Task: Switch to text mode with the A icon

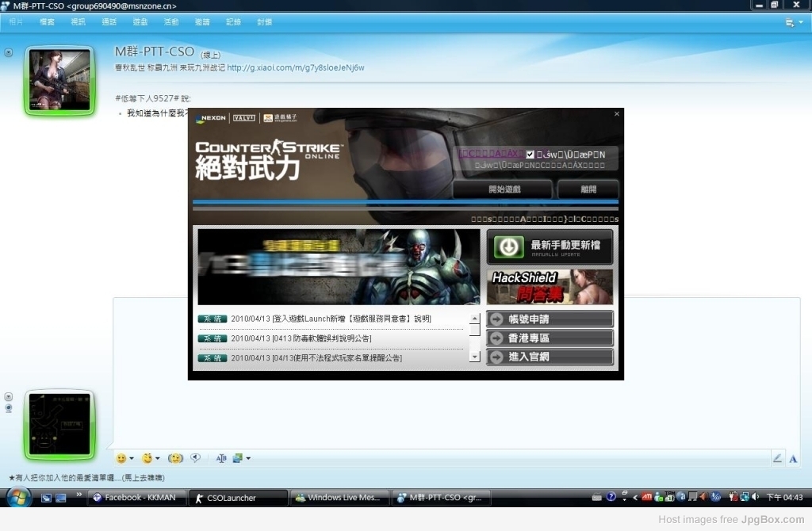Action: 793,458
